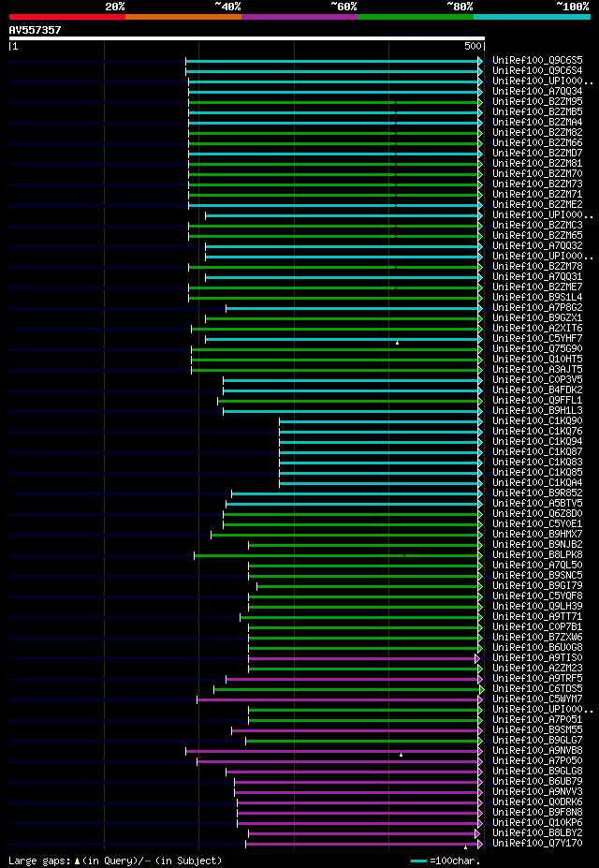Select the UniRef100_B2ZM82 label
The height and width of the screenshot is (868, 599).
tap(537, 133)
